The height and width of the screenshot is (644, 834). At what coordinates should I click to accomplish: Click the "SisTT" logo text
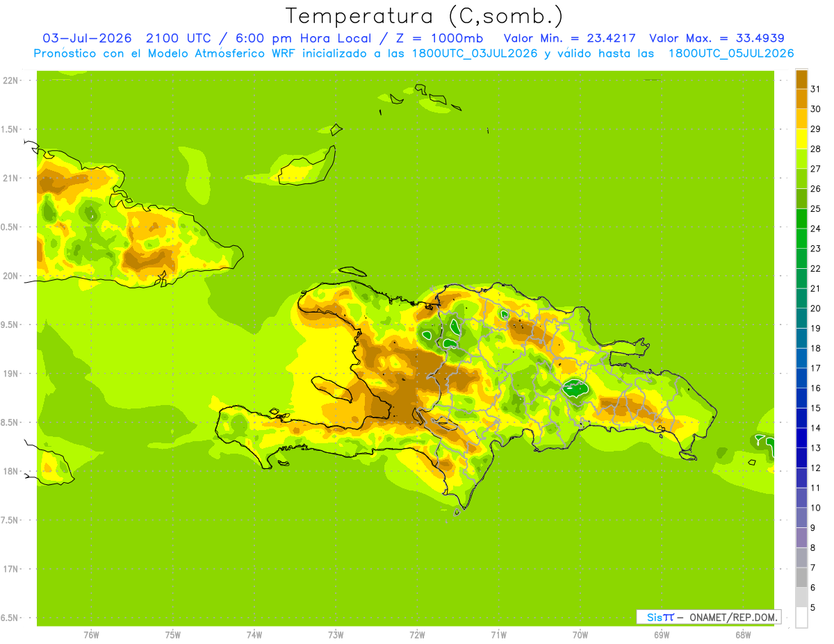660,617
